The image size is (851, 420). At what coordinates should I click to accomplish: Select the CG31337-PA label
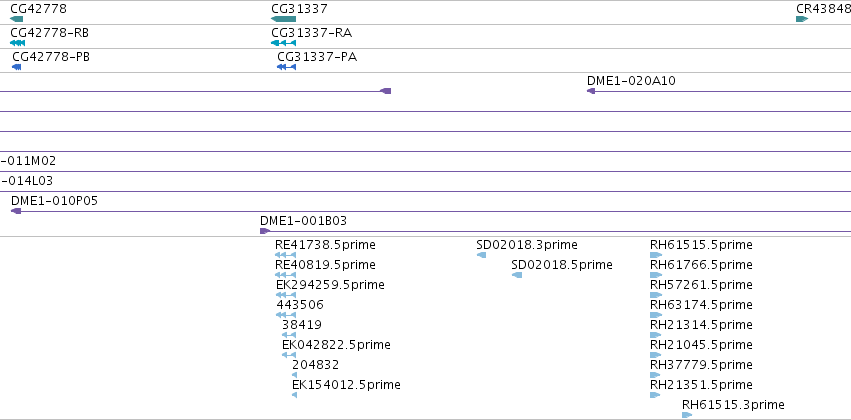click(x=317, y=57)
